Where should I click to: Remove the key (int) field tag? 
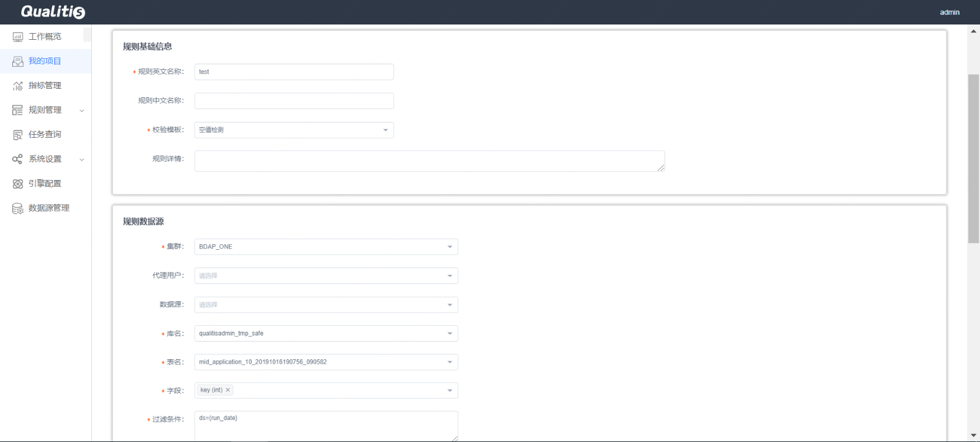click(228, 390)
